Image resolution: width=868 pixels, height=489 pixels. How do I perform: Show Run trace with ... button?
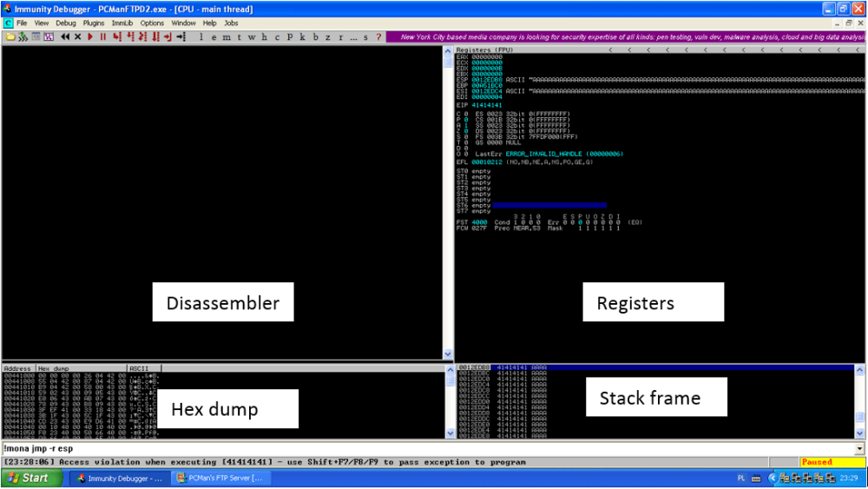(353, 37)
